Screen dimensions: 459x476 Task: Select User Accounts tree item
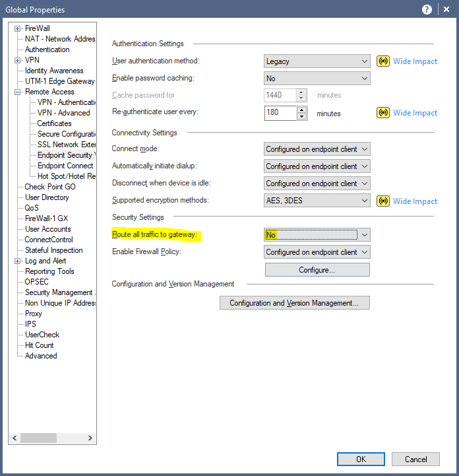click(48, 229)
